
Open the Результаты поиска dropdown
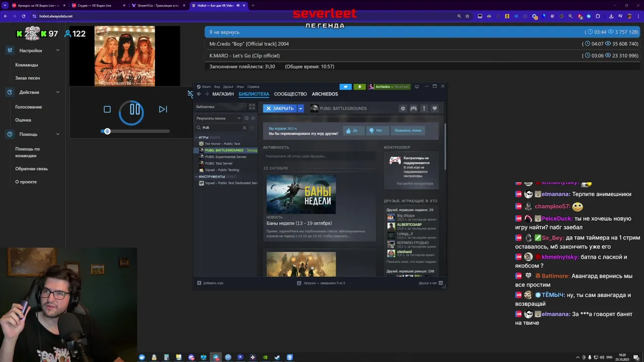219,118
